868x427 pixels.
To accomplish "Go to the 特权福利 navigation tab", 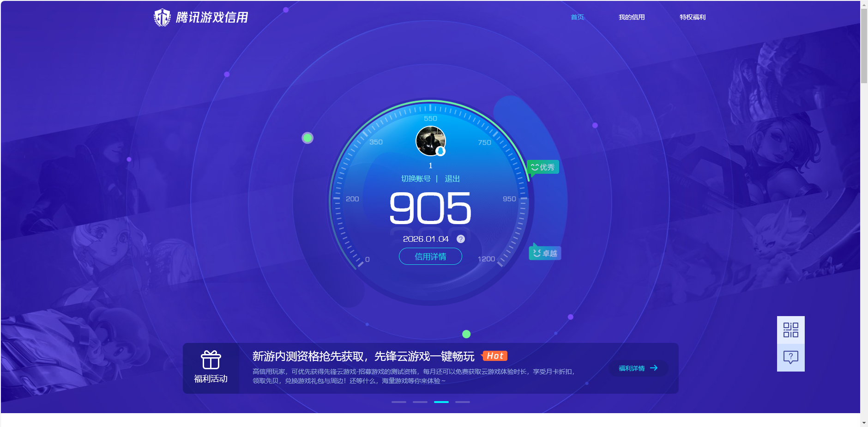I will [x=693, y=17].
